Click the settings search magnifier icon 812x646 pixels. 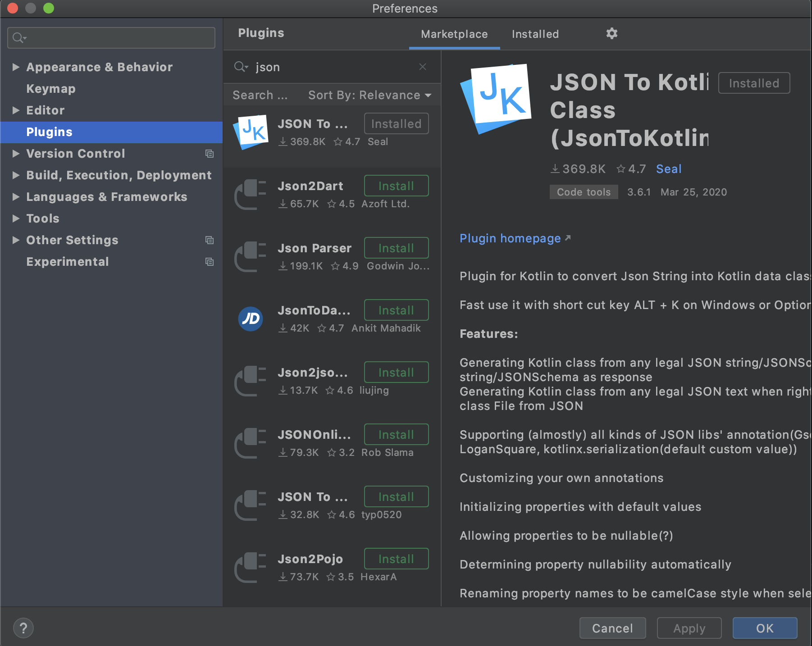pos(19,38)
